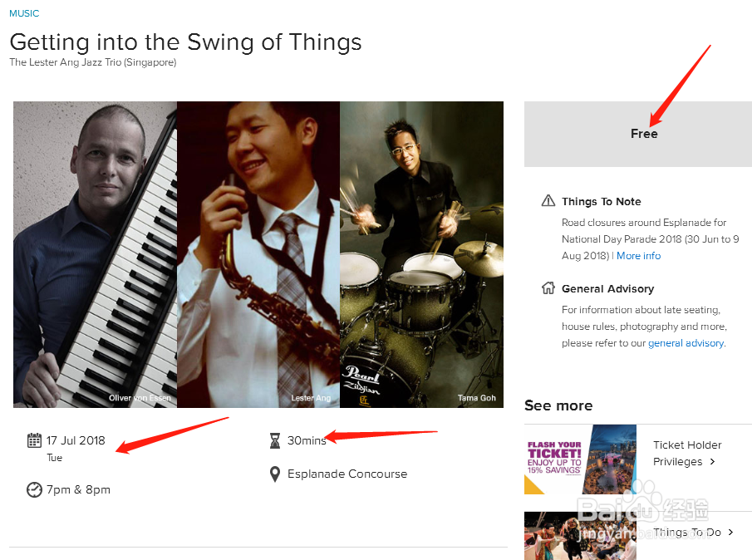Follow the general advisory link
The image size is (752, 560).
[686, 343]
